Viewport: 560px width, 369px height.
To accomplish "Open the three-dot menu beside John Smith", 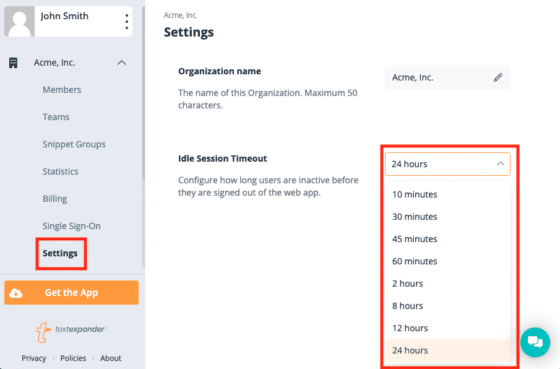I will point(127,22).
